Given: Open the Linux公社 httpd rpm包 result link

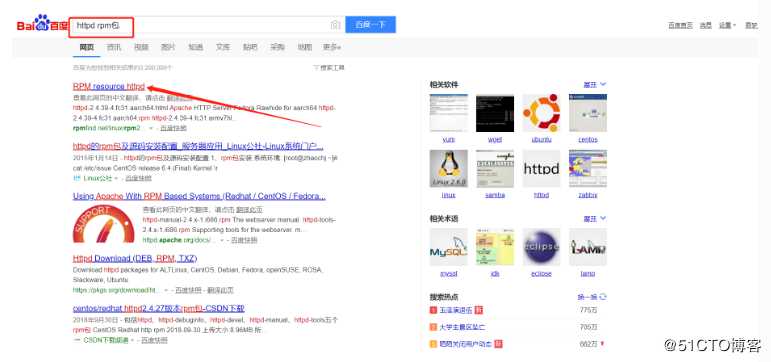Looking at the screenshot, I should (198, 146).
